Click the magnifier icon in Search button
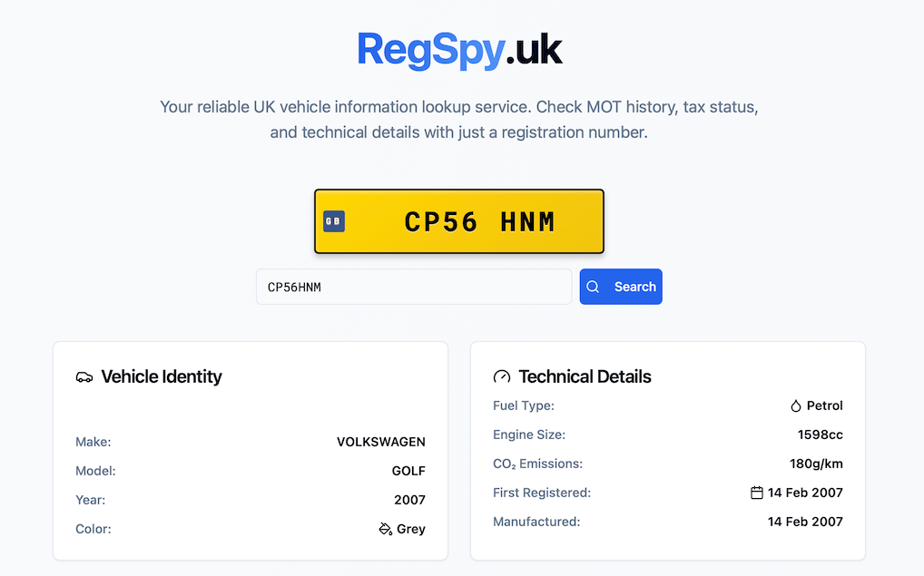This screenshot has width=924, height=576. 593,287
